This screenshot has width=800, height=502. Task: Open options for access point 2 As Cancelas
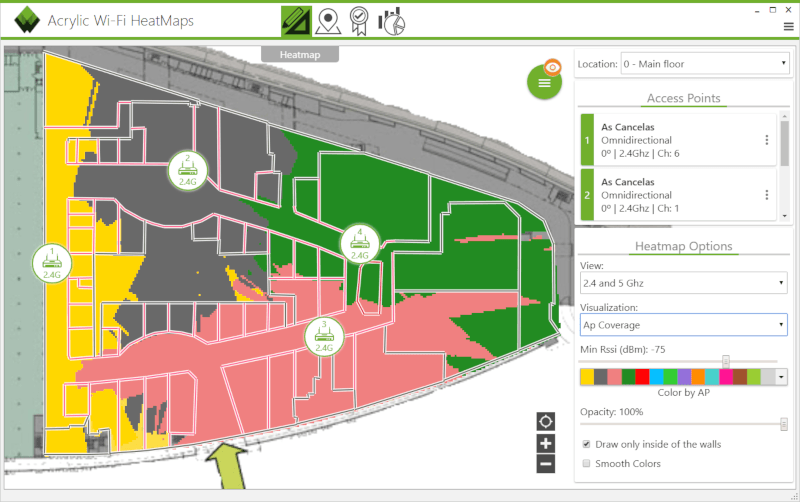[x=767, y=195]
